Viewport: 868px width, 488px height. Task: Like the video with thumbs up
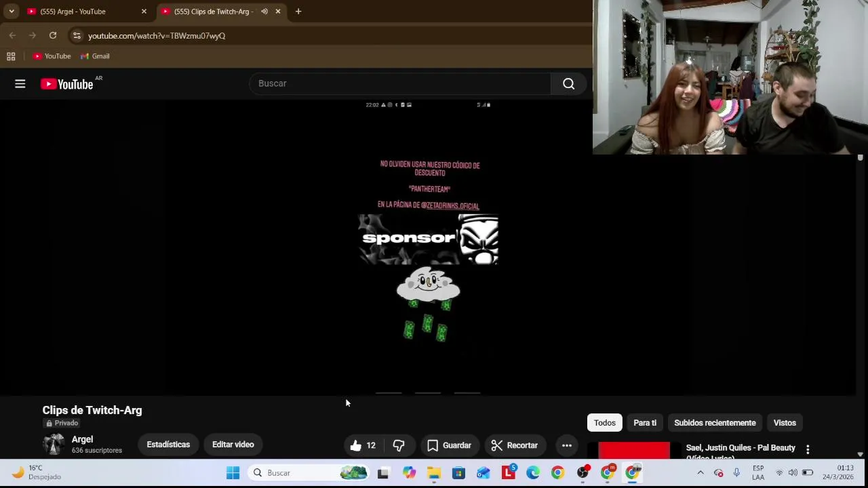pos(363,445)
